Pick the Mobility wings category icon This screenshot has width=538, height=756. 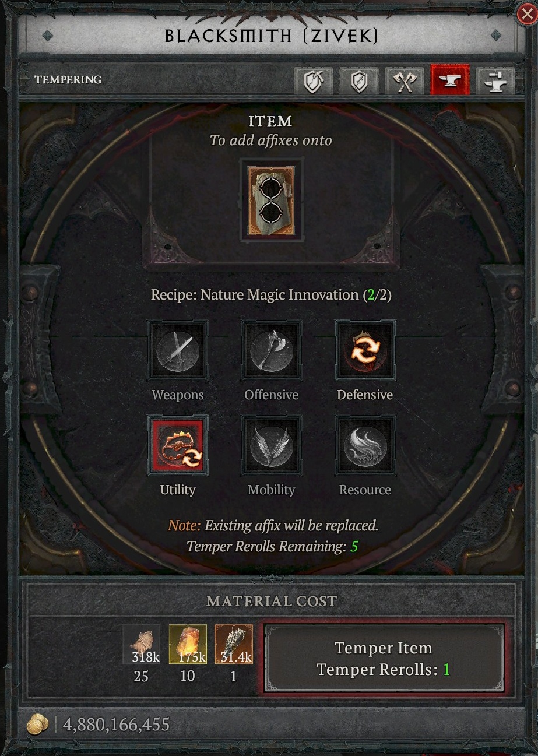tap(271, 445)
